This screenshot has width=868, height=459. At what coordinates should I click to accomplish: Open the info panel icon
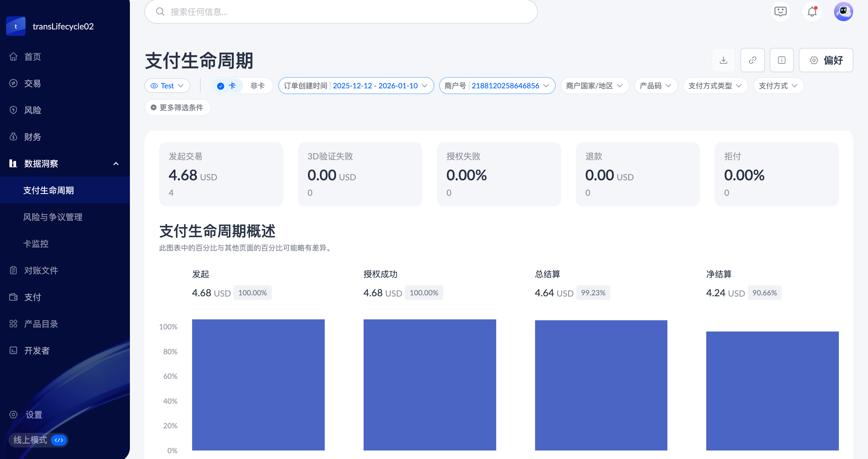pyautogui.click(x=782, y=60)
